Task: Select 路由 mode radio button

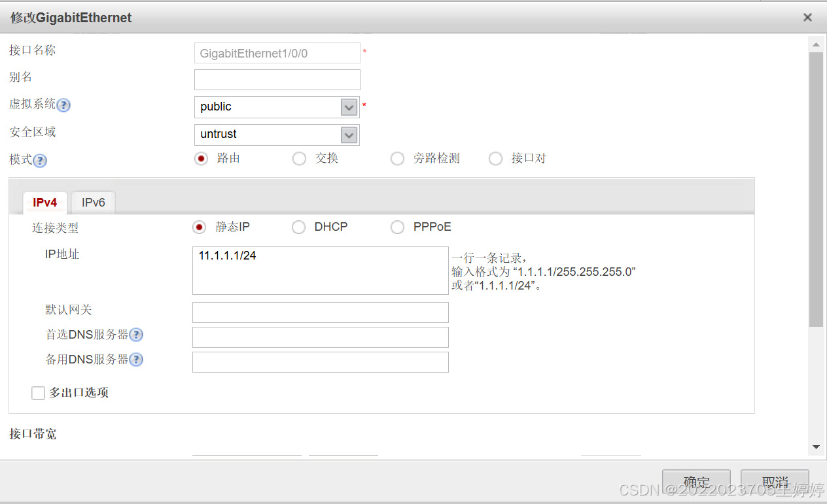Action: point(201,158)
